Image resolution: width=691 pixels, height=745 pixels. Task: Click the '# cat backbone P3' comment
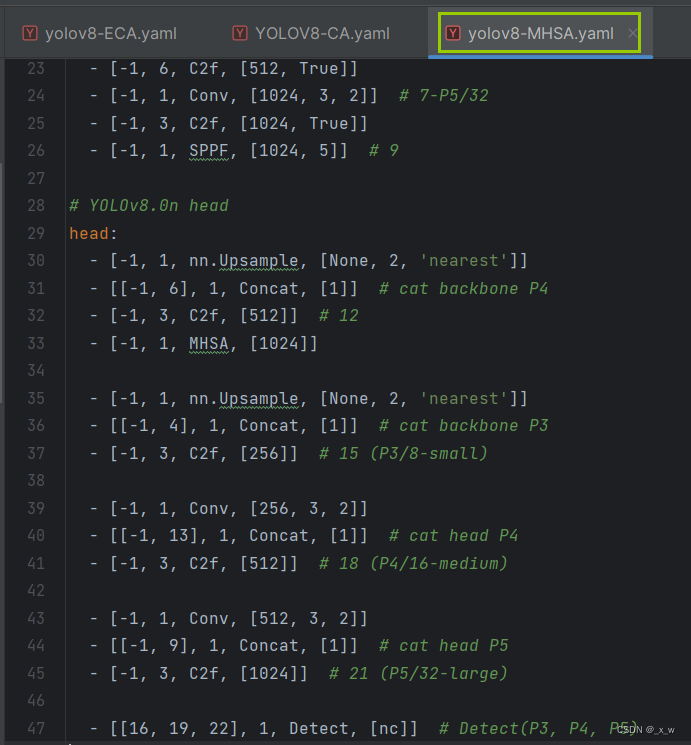pyautogui.click(x=464, y=426)
